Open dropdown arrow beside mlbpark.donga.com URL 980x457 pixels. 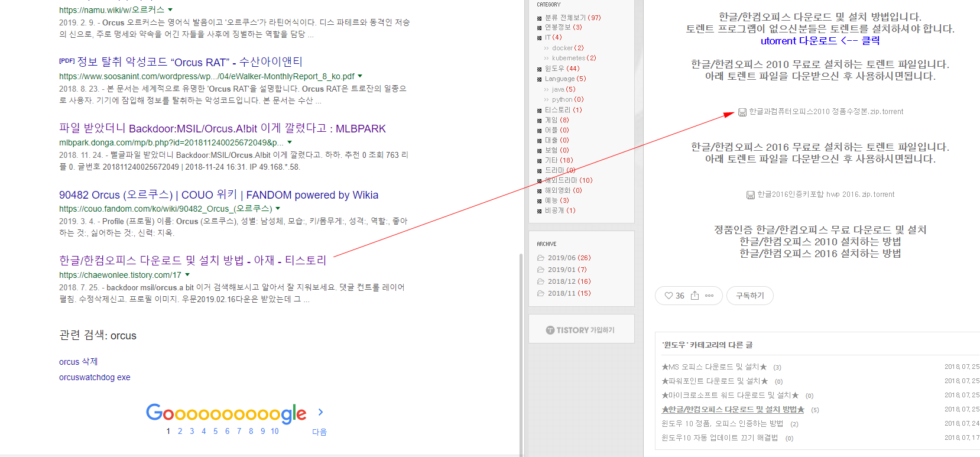point(290,142)
